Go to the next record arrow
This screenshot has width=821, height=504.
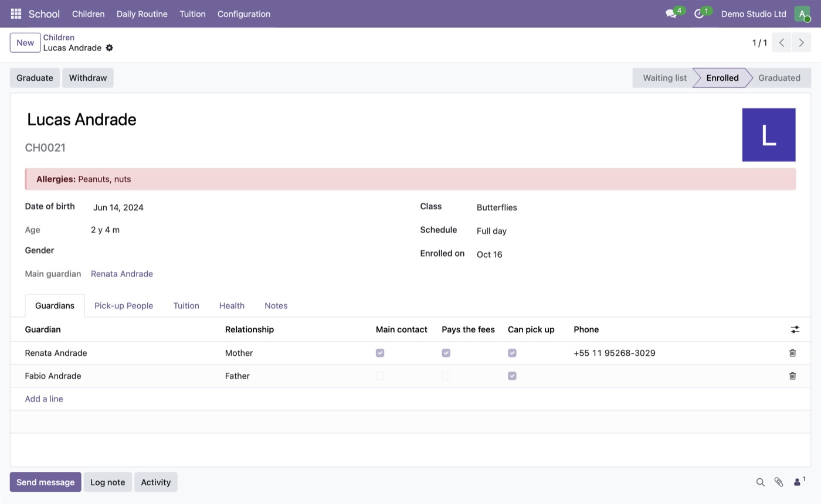tap(801, 43)
